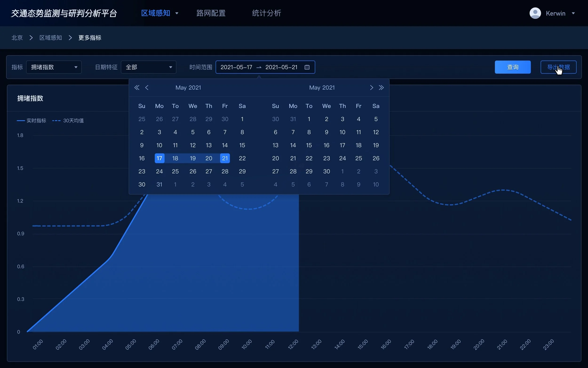
Task: Click the 导出数据 export button
Action: point(558,67)
